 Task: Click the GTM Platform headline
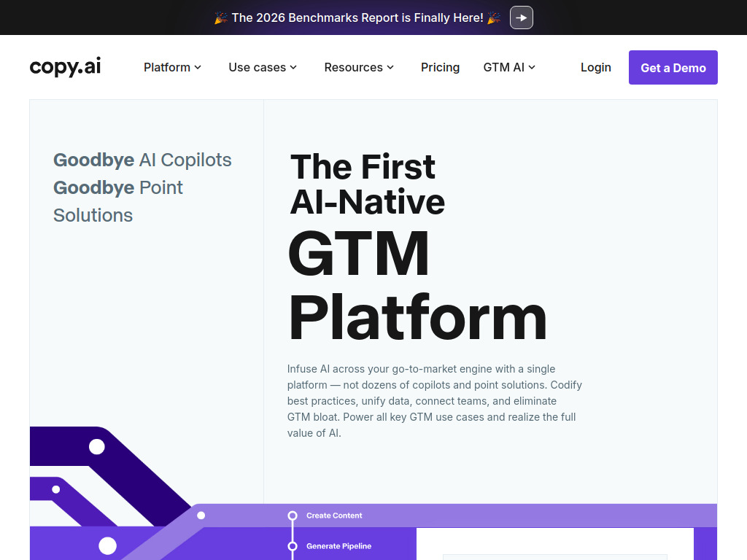coord(416,286)
